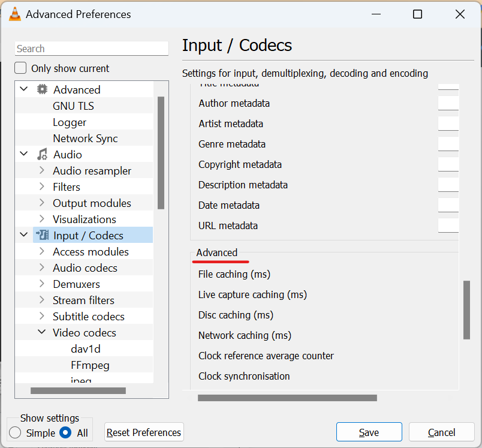Screen dimensions: 482x448
Task: Click the Input / Codecs icon
Action: 41,235
